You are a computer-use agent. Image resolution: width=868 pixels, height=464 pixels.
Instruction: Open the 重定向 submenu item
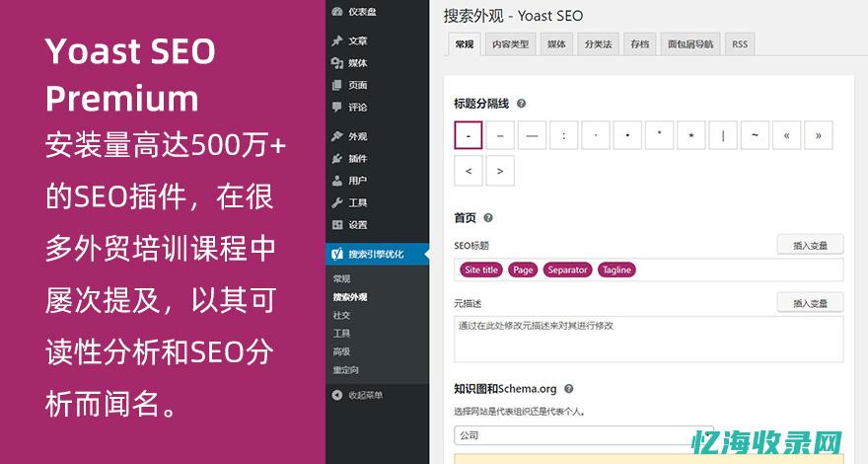pos(346,370)
